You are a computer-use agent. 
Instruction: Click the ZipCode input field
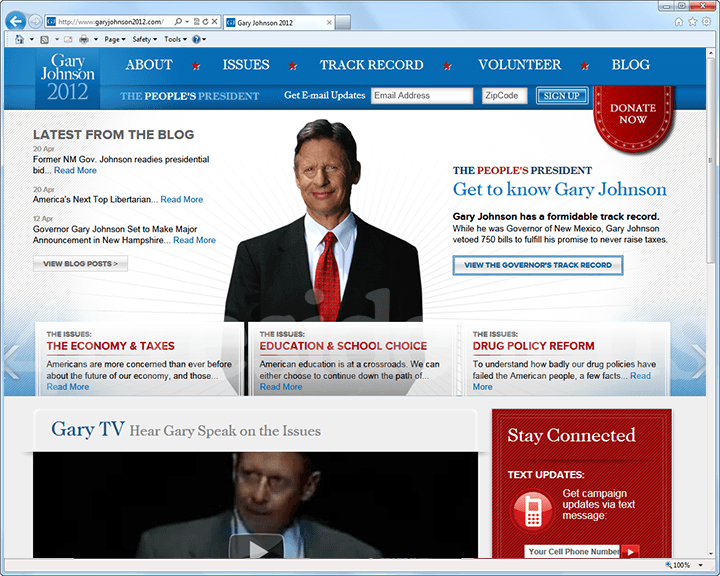[504, 96]
